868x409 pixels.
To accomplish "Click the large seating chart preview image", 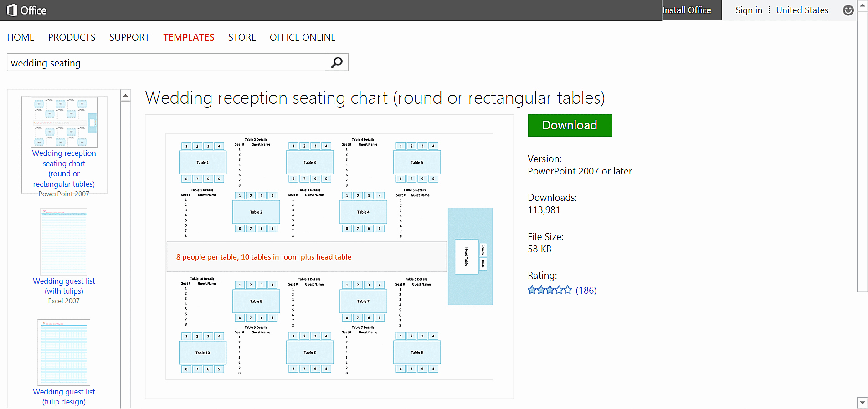I will point(329,256).
